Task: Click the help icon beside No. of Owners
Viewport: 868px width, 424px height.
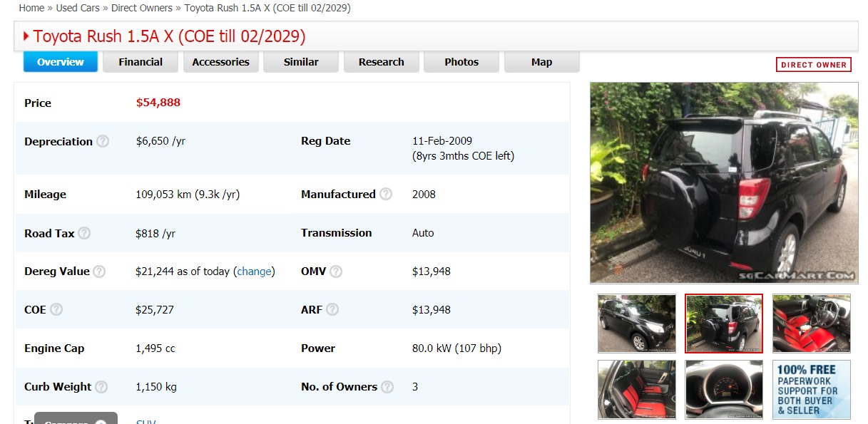Action: coord(387,387)
